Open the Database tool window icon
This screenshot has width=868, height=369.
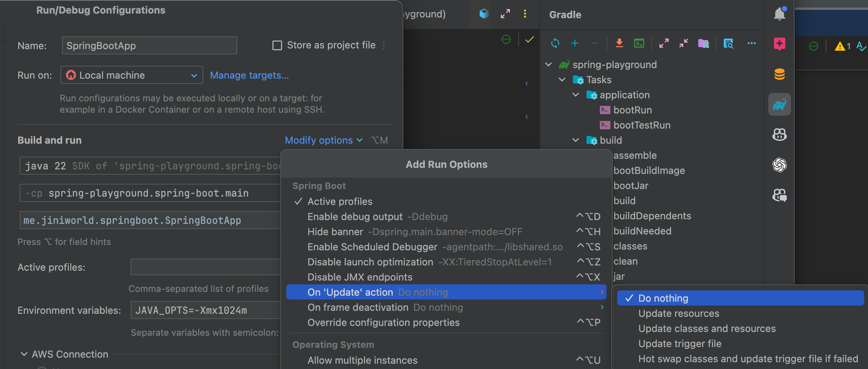point(780,74)
